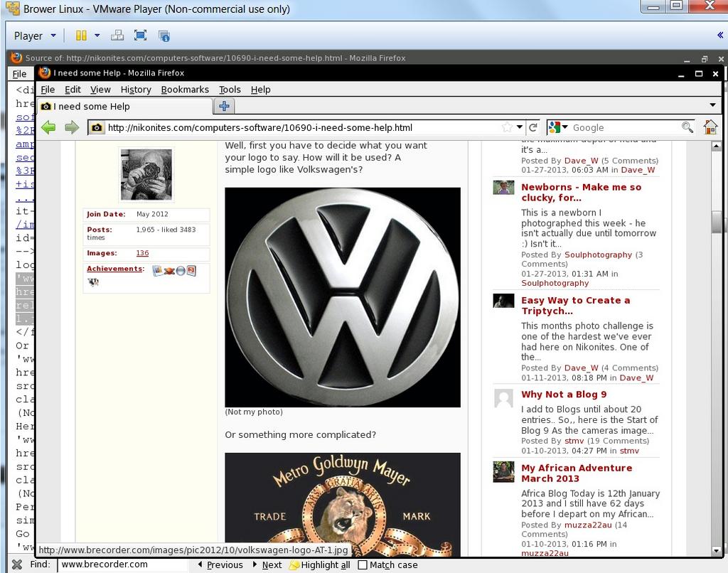This screenshot has width=728, height=573.
Task: Toggle Highlight all in the find bar
Action: coord(319,565)
